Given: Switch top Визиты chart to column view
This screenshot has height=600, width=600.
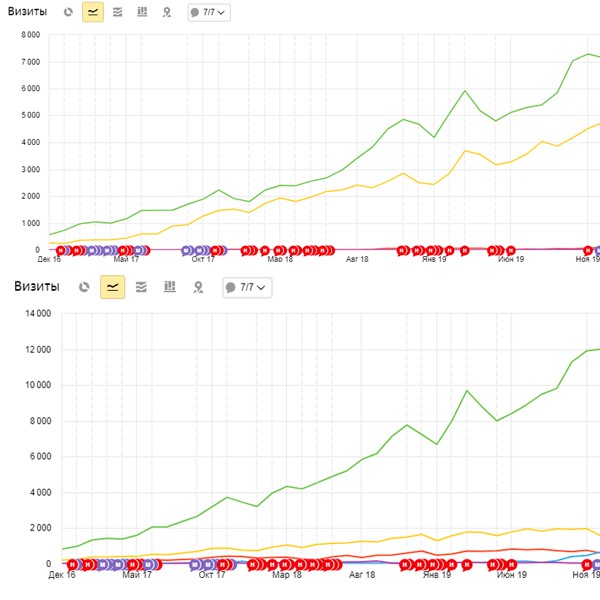Looking at the screenshot, I should click(142, 12).
